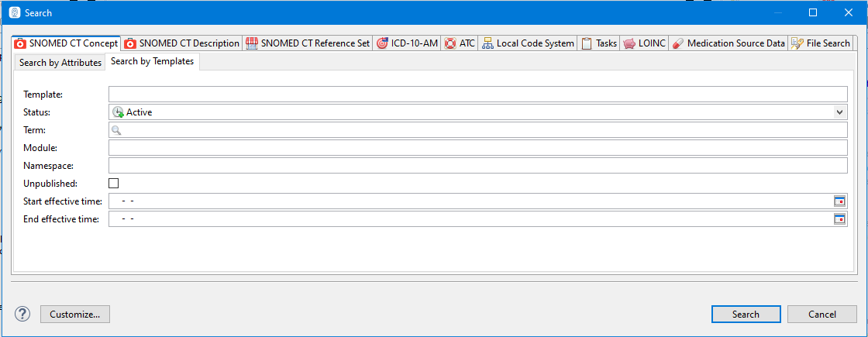Image resolution: width=868 pixels, height=337 pixels.
Task: Switch to Search by Attributes sub-tab
Action: point(60,63)
